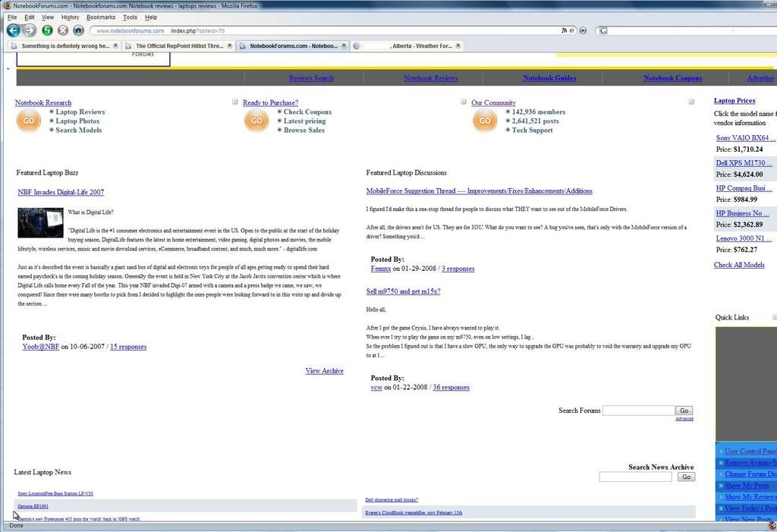Viewport: 777px width, 532px height.
Task: Open the '36 responses' link
Action: [x=451, y=387]
